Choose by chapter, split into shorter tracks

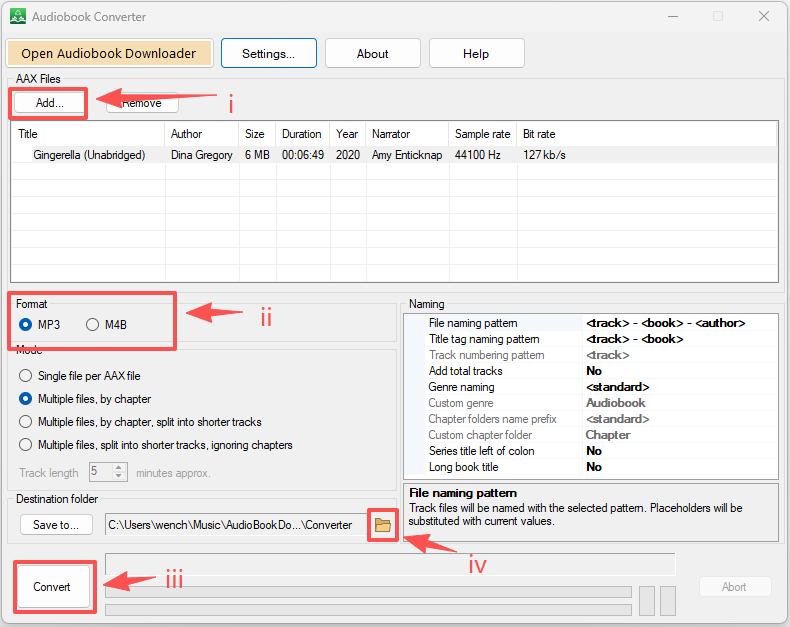click(x=26, y=422)
